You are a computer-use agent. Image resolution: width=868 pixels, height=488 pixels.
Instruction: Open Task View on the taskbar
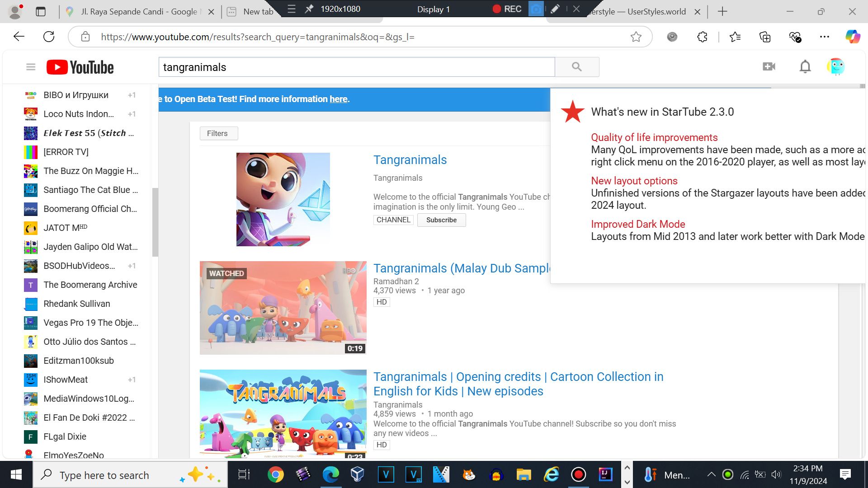[244, 474]
